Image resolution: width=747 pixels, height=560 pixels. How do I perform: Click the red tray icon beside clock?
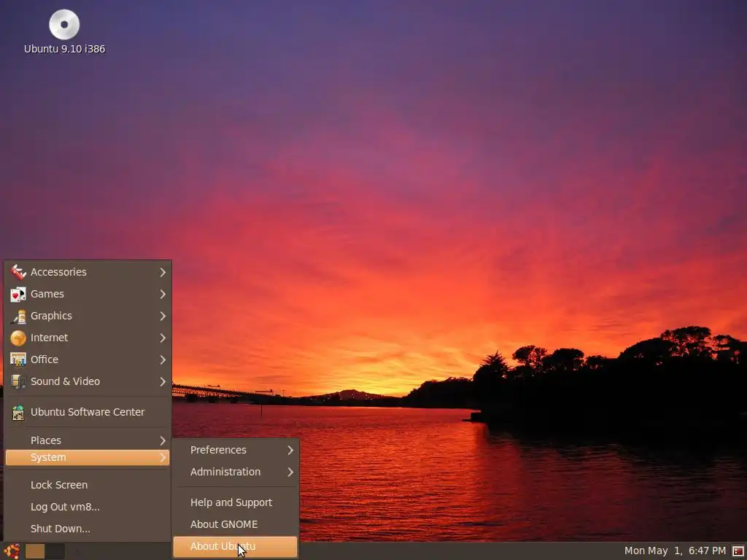click(x=738, y=551)
